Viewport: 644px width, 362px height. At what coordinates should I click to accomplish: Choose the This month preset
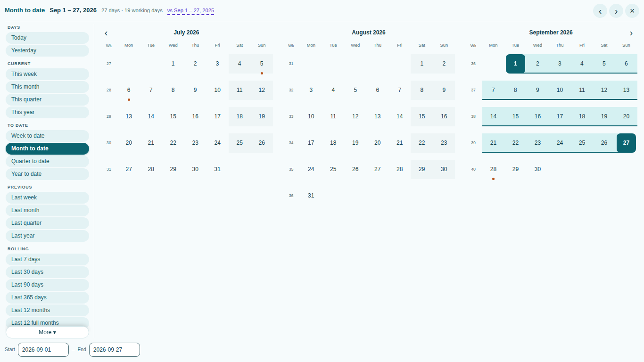[x=47, y=87]
